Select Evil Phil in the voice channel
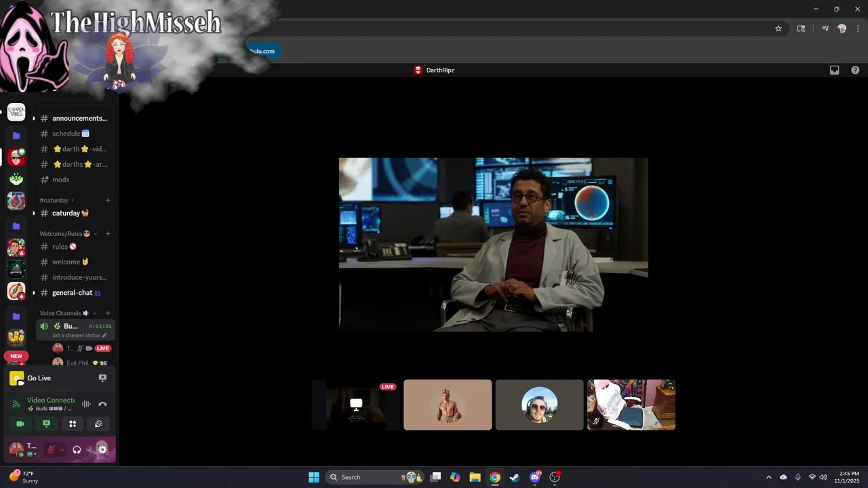Screen dimensions: 868x488 pos(77,363)
